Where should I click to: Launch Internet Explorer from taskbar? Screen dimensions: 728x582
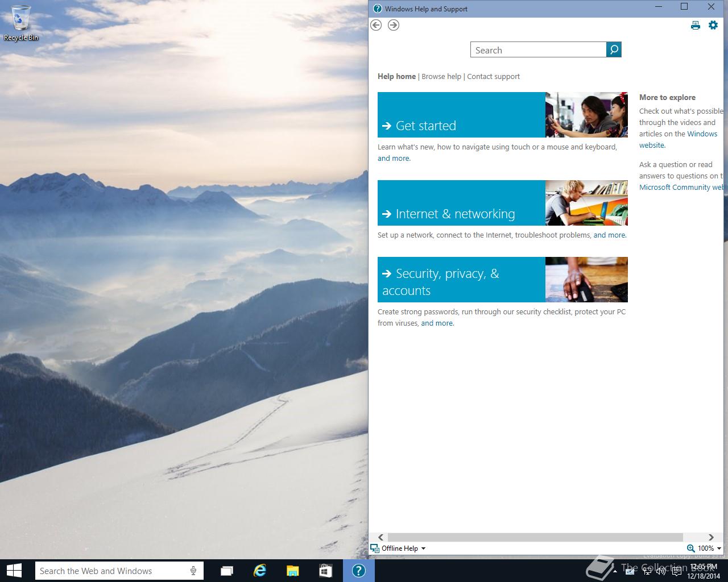point(260,571)
